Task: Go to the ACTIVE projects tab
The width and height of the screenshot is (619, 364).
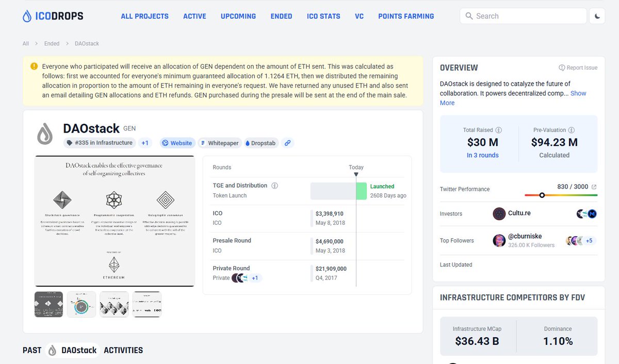Action: [194, 16]
